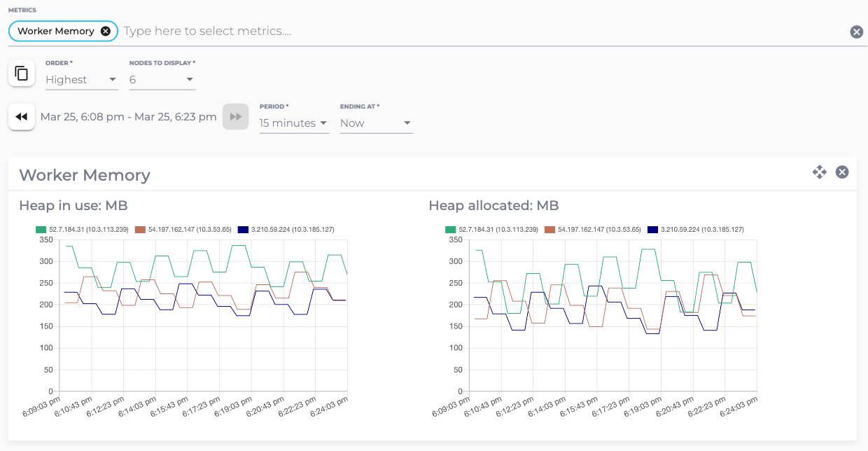Remove the Worker Memory metric chip
868x451 pixels.
(105, 31)
